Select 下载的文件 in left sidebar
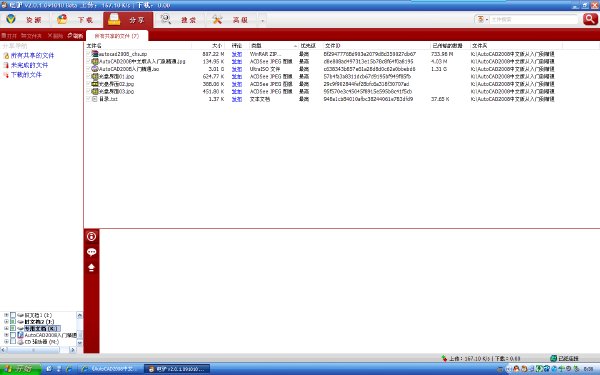Image resolution: width=600 pixels, height=375 pixels. coord(26,75)
